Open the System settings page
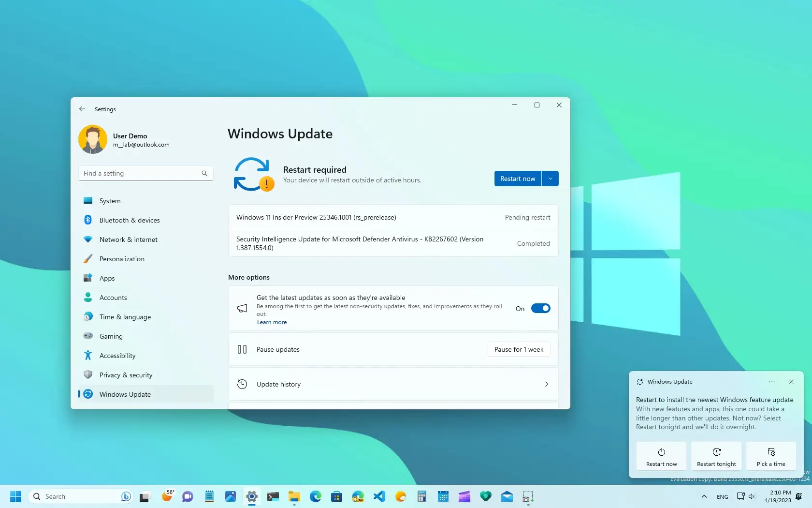812x508 pixels. pos(145,201)
